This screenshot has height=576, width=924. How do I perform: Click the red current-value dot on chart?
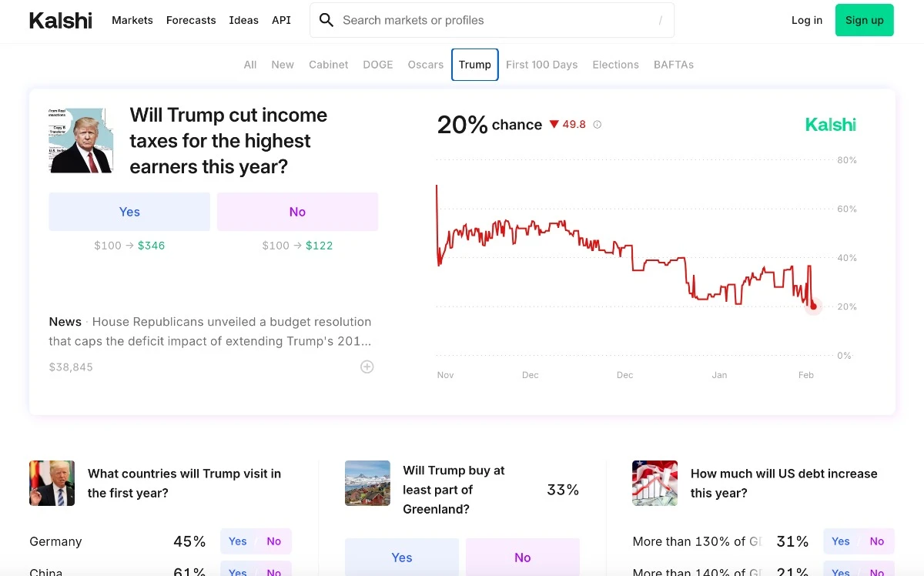813,306
